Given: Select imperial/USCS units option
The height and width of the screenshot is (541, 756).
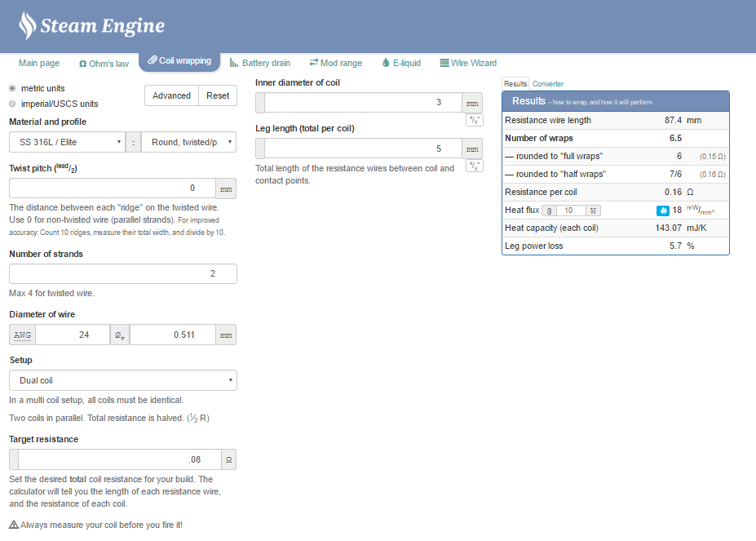Looking at the screenshot, I should point(12,104).
